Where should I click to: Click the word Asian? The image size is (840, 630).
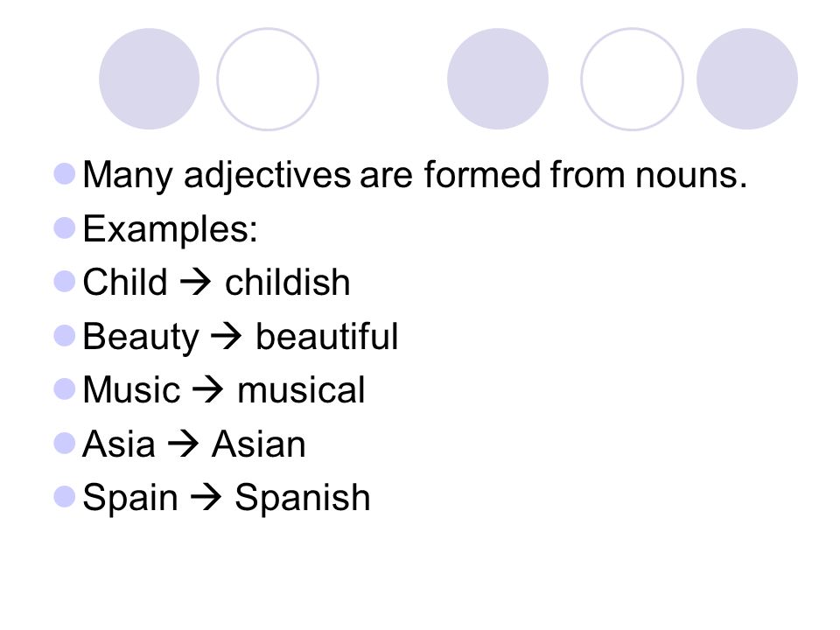coord(259,444)
